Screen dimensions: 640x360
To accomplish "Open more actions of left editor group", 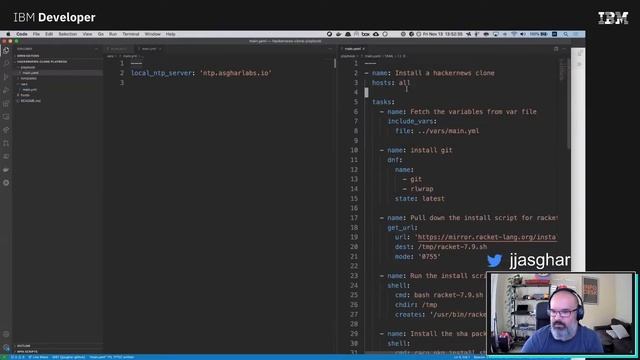I will tap(330, 49).
